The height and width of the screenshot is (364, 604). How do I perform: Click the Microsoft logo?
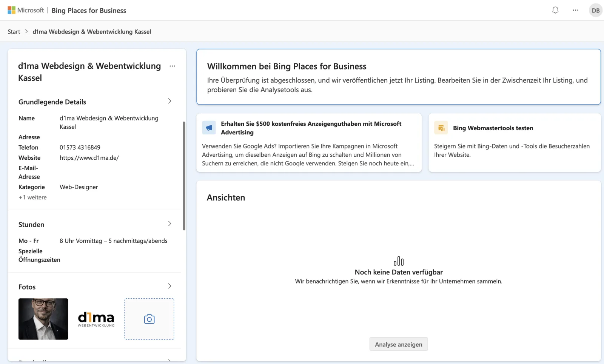[26, 10]
